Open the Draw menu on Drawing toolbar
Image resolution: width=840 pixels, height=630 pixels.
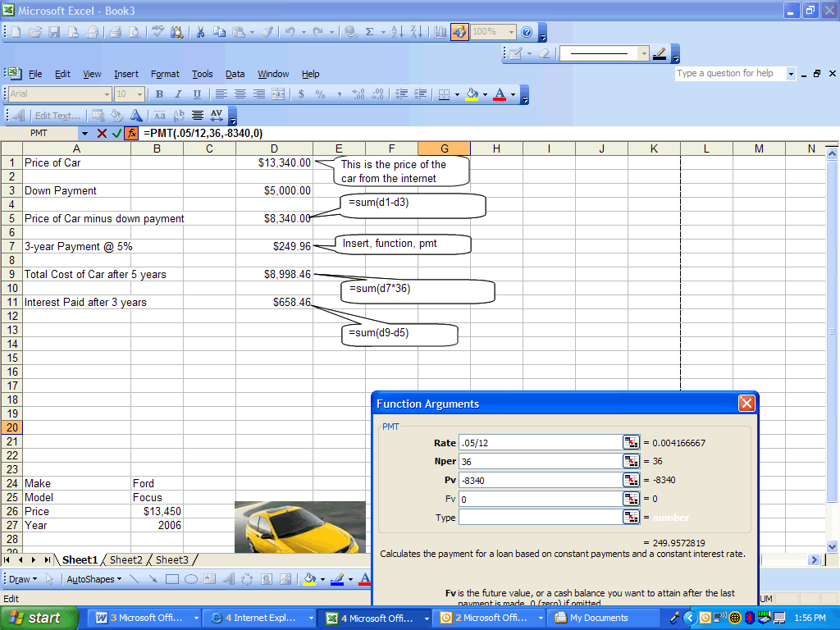pyautogui.click(x=22, y=579)
